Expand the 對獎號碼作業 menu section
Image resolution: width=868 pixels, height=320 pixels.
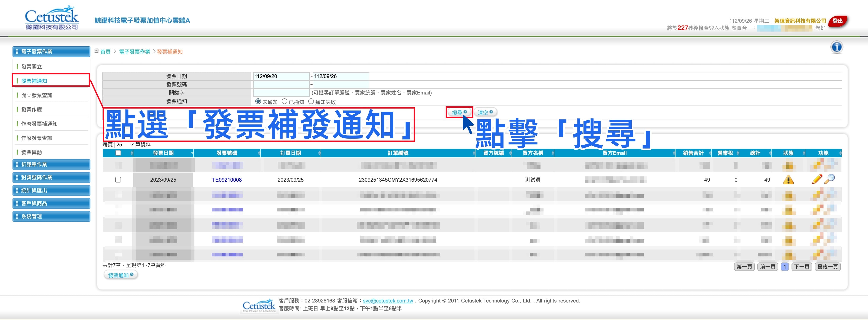51,177
